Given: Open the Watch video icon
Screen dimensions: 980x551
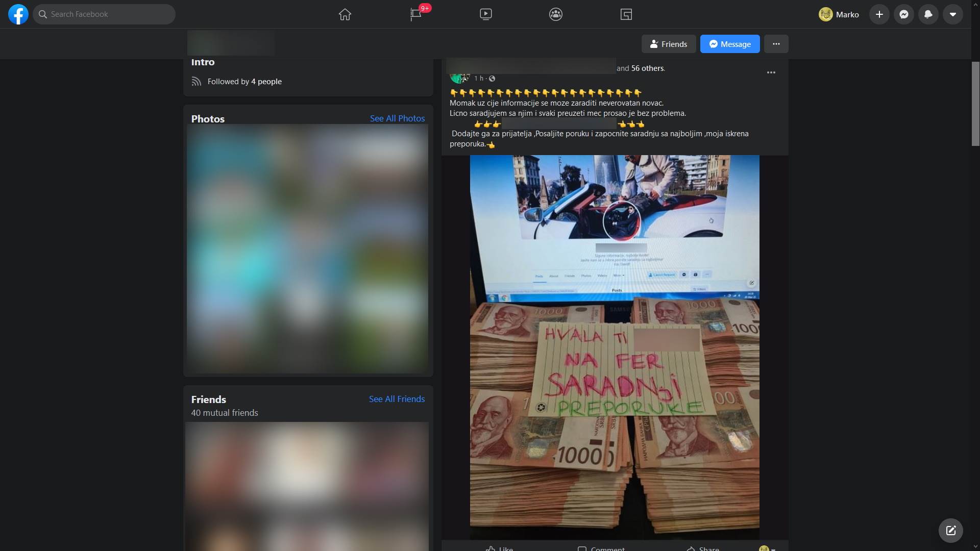Looking at the screenshot, I should click(x=486, y=14).
